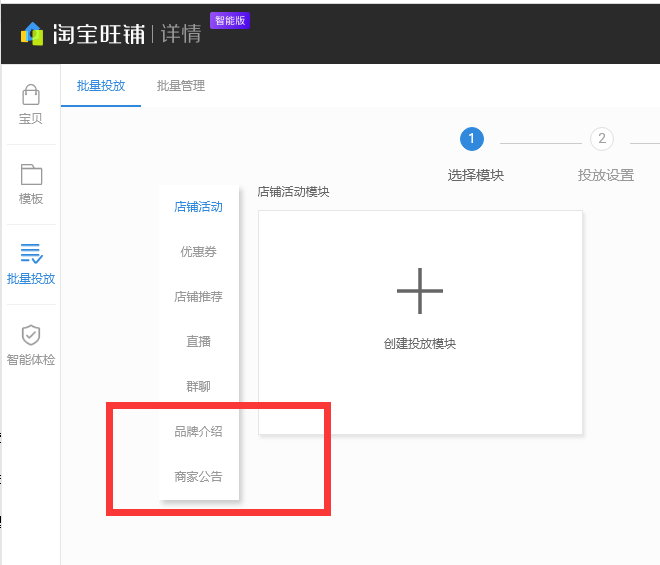Image resolution: width=660 pixels, height=565 pixels.
Task: Click the step 2 circle indicator
Action: (602, 139)
